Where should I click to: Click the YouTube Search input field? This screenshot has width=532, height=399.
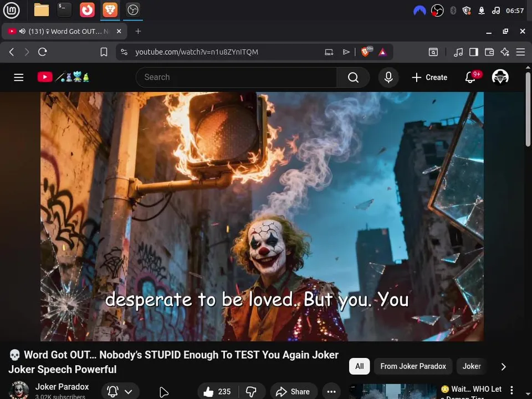(x=237, y=78)
